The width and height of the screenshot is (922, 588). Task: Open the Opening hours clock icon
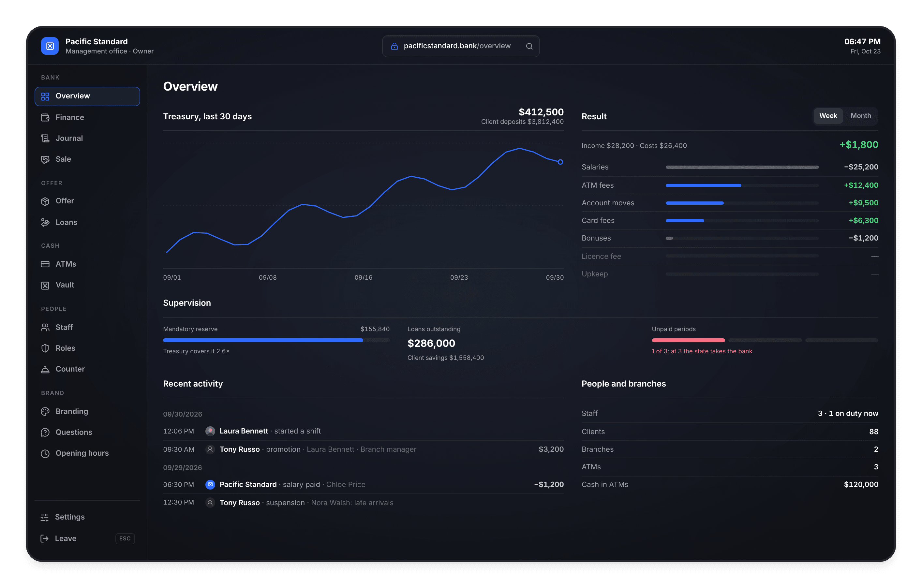pyautogui.click(x=45, y=453)
